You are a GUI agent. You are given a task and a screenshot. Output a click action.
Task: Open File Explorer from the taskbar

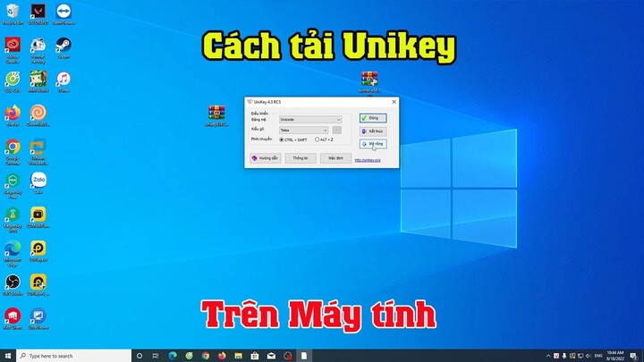[x=238, y=356]
